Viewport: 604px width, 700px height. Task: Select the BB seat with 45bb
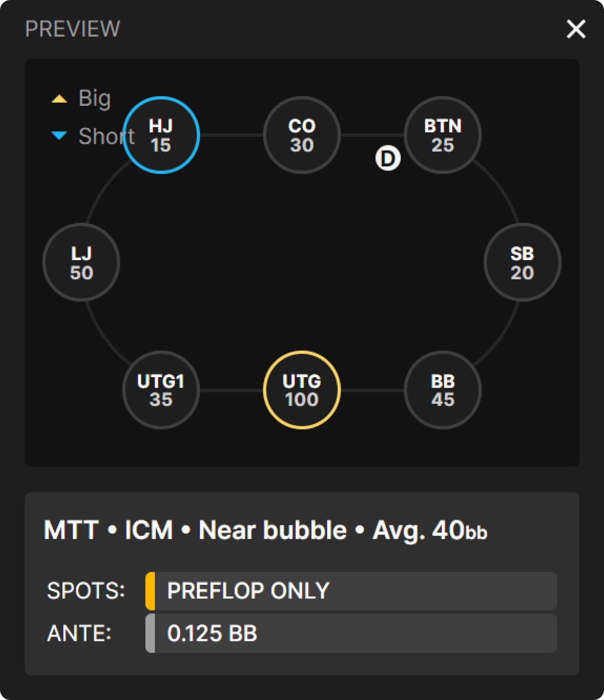443,390
